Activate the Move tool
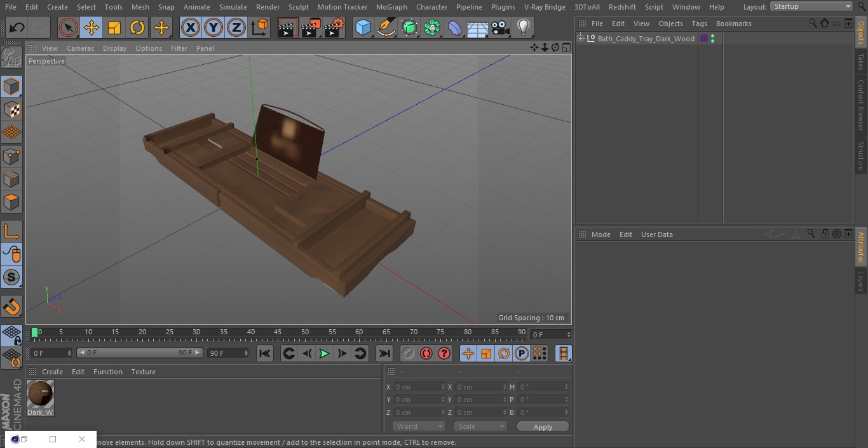 pos(92,28)
